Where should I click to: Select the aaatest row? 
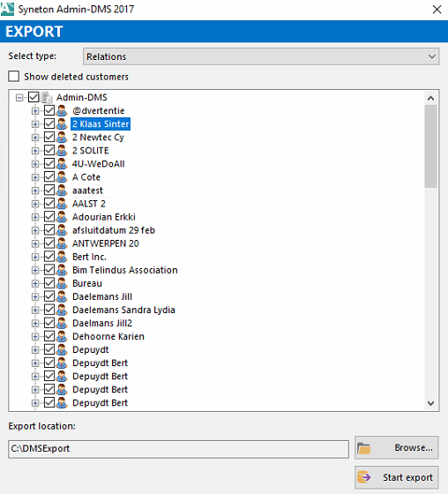point(87,191)
